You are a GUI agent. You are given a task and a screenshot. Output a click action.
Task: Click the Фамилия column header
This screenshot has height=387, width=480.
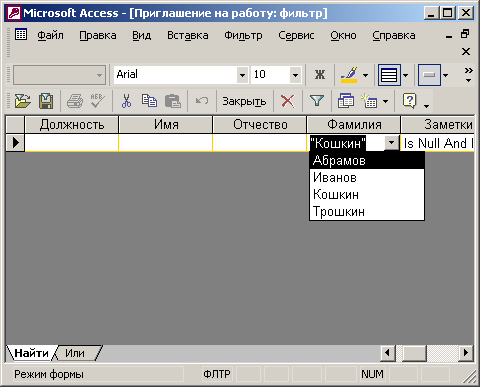(x=354, y=125)
